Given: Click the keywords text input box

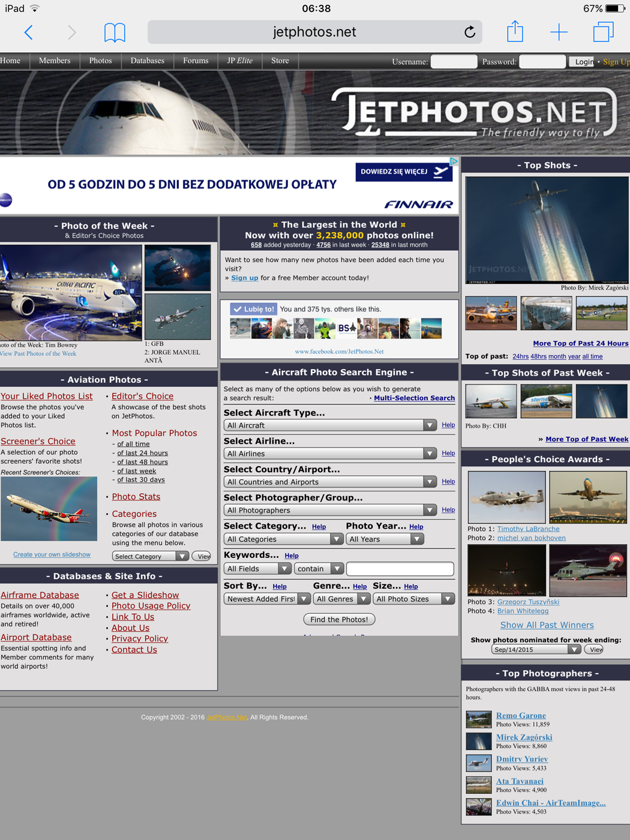Looking at the screenshot, I should 400,569.
